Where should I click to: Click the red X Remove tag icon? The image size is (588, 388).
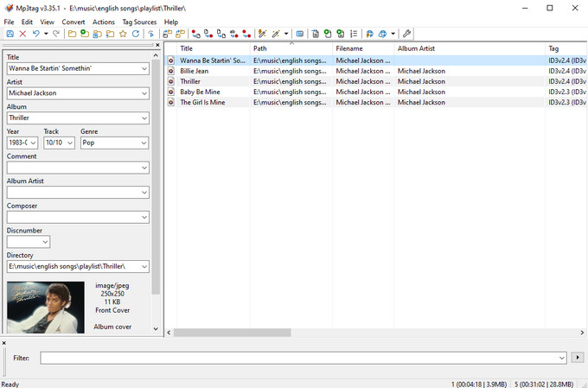click(x=22, y=34)
